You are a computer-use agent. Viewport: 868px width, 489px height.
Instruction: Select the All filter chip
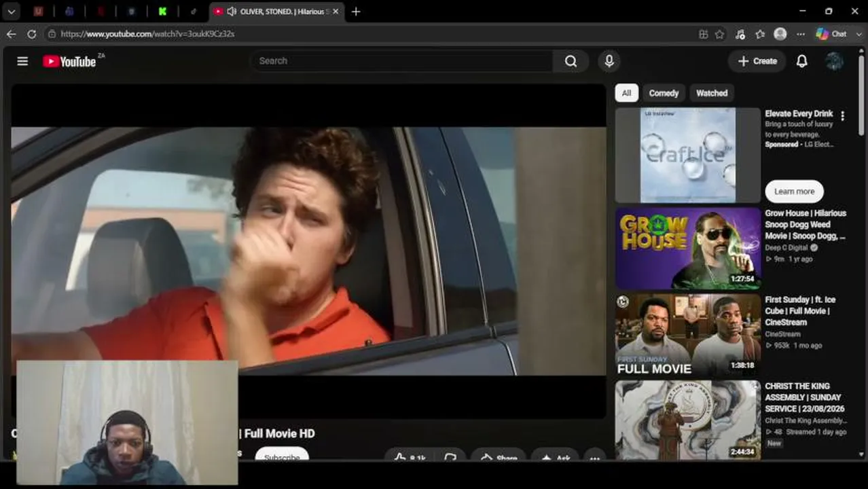click(626, 93)
